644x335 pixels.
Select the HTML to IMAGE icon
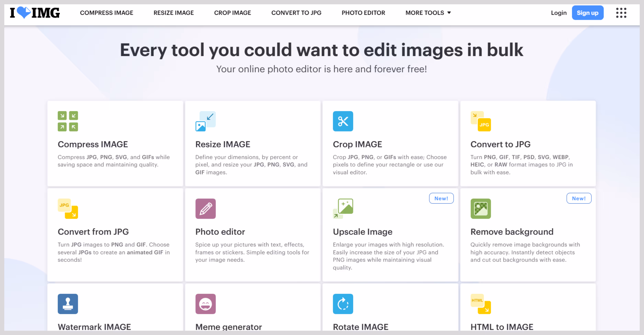tap(481, 304)
